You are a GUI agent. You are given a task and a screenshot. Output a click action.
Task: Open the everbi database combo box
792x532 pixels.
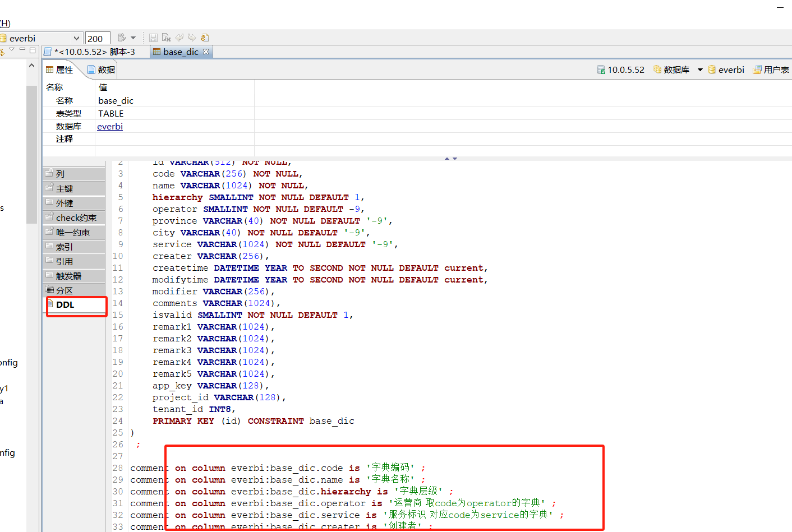[42, 38]
